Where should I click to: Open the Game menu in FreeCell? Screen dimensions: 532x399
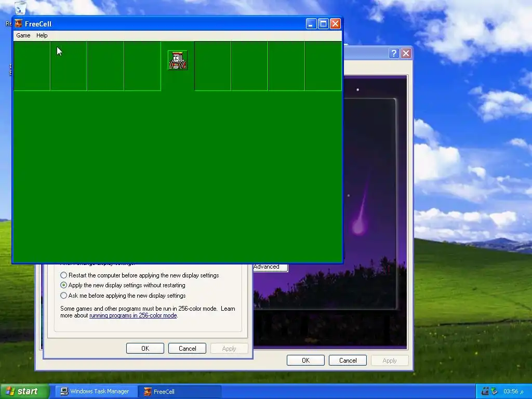(23, 35)
